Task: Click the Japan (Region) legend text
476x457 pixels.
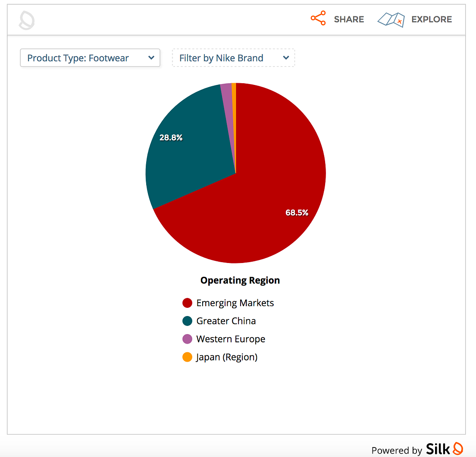Action: pos(227,357)
